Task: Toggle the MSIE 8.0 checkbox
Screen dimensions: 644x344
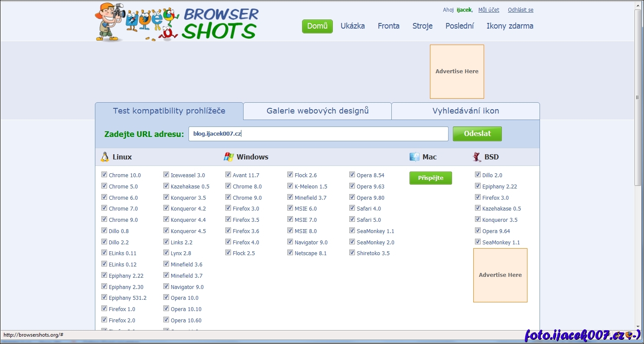Action: click(x=290, y=230)
